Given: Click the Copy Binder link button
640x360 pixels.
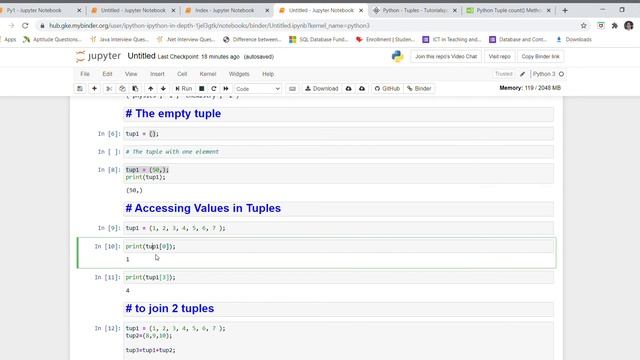Looking at the screenshot, I should tap(540, 56).
